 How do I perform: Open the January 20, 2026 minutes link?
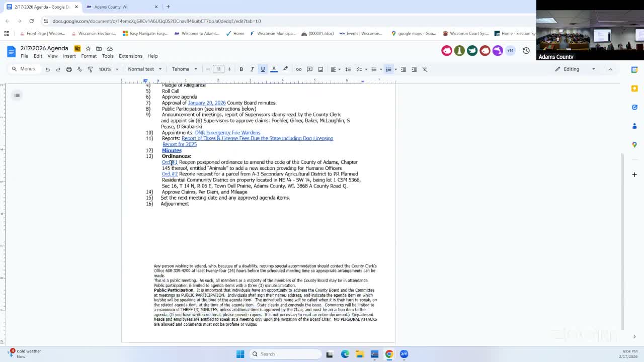tap(207, 103)
